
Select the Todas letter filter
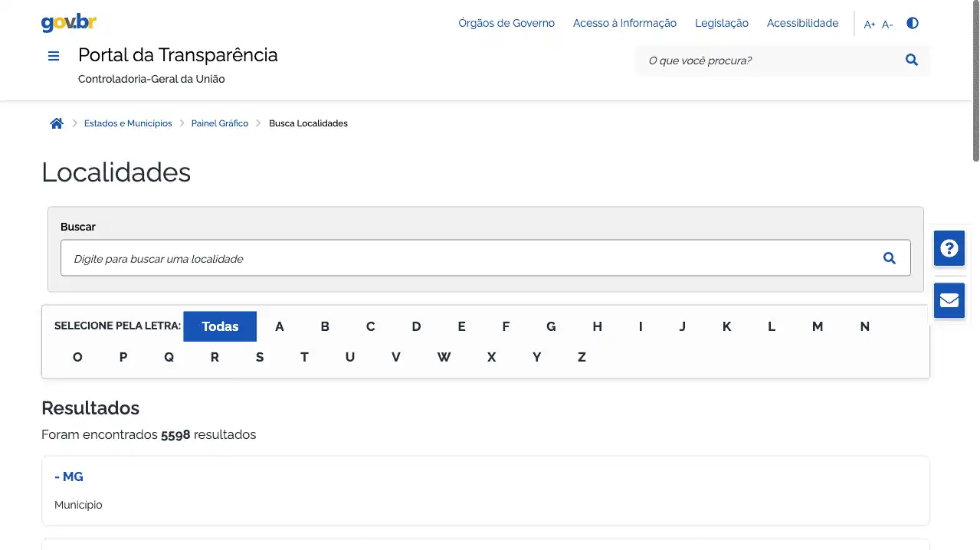point(220,326)
